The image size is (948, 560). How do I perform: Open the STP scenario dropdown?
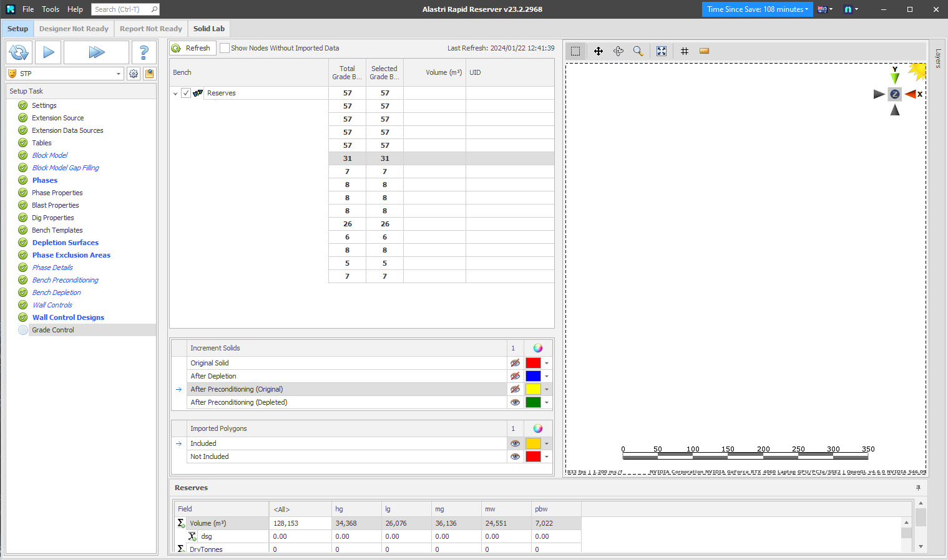(119, 73)
